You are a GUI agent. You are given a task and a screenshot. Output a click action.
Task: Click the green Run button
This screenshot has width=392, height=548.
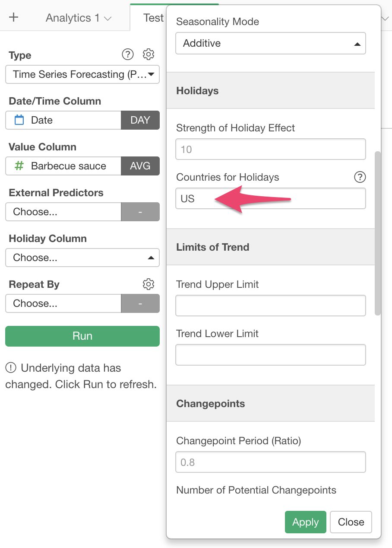(82, 336)
